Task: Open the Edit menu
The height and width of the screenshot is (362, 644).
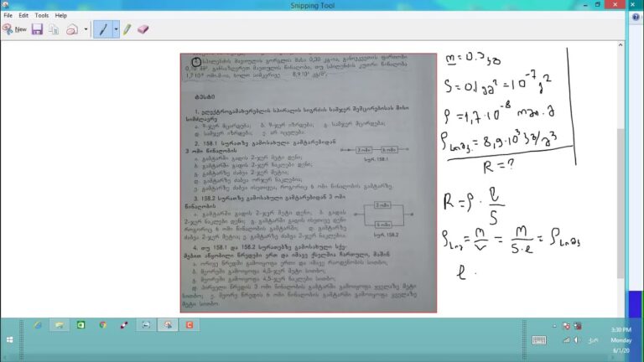Action: coord(23,15)
